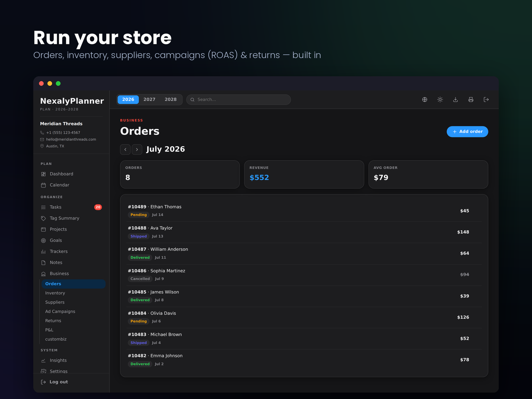Click the Revenue $552 card
The image size is (532, 399).
pyautogui.click(x=304, y=175)
